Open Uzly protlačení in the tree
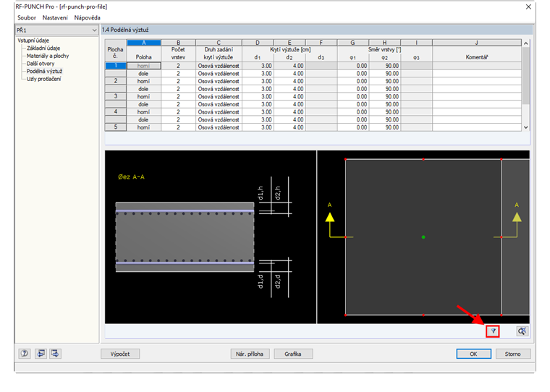 43,79
